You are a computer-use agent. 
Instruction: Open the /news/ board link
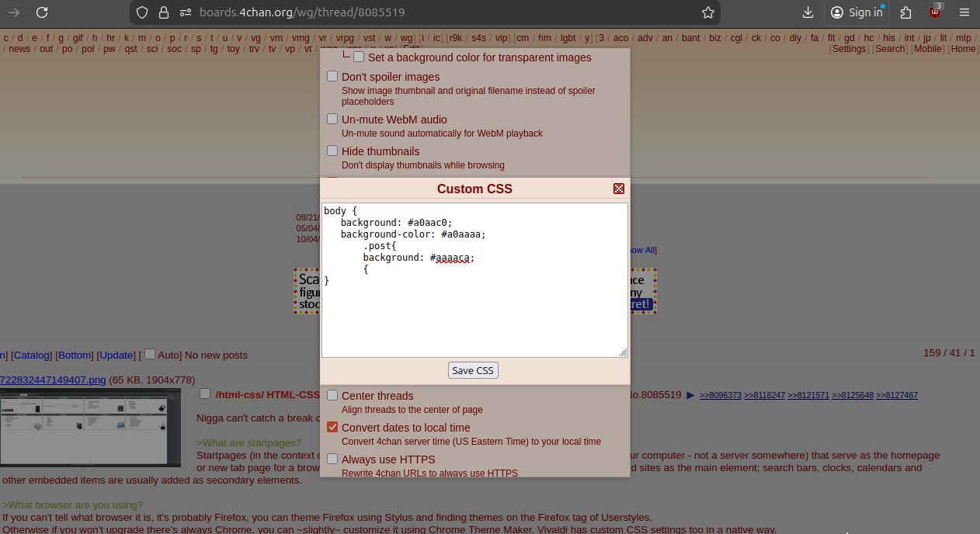tap(19, 48)
